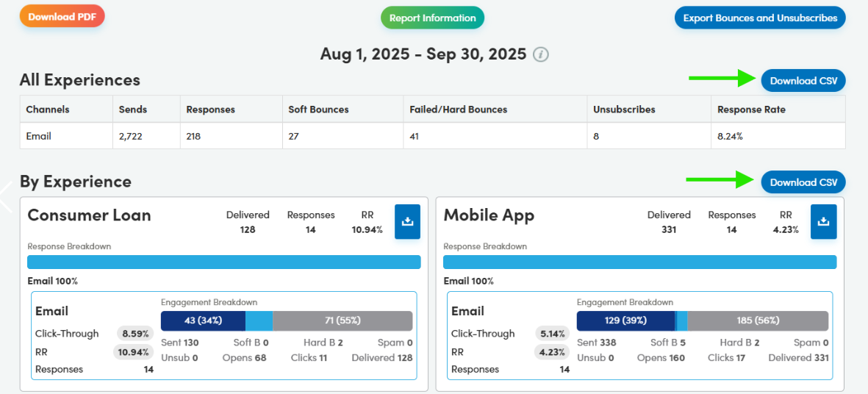
Task: Click Export Bounces and Unsubscribes
Action: point(760,18)
